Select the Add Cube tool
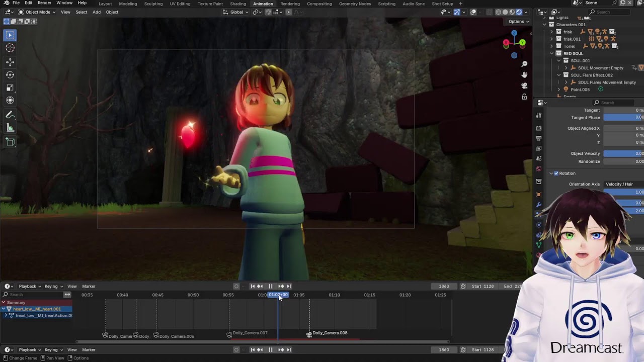 (10, 142)
